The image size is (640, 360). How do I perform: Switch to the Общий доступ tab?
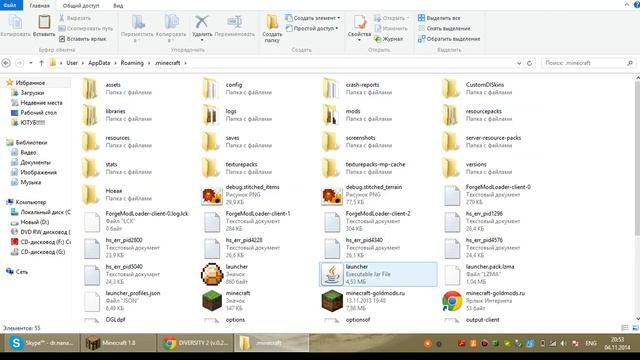[81, 6]
